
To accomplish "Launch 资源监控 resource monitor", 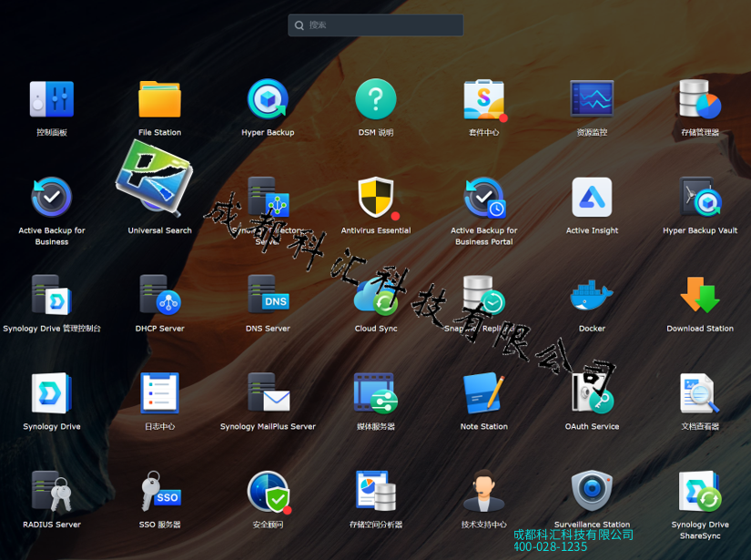I will [592, 99].
